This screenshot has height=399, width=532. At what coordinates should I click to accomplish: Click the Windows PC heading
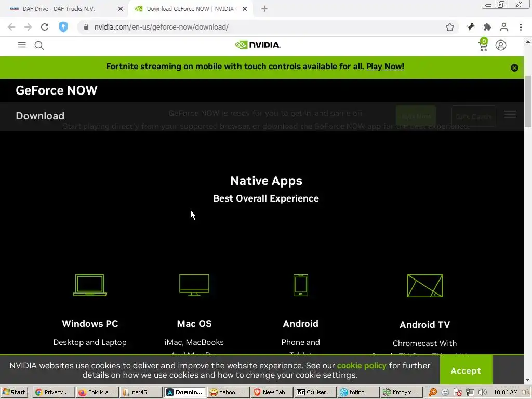click(90, 323)
